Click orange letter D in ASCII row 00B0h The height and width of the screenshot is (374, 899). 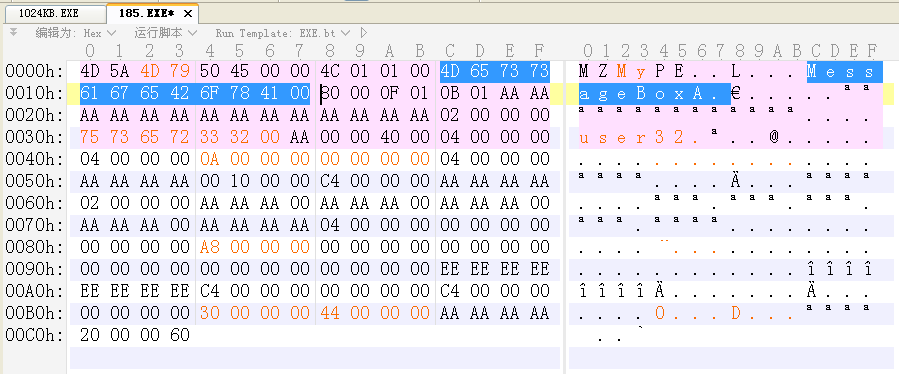736,313
